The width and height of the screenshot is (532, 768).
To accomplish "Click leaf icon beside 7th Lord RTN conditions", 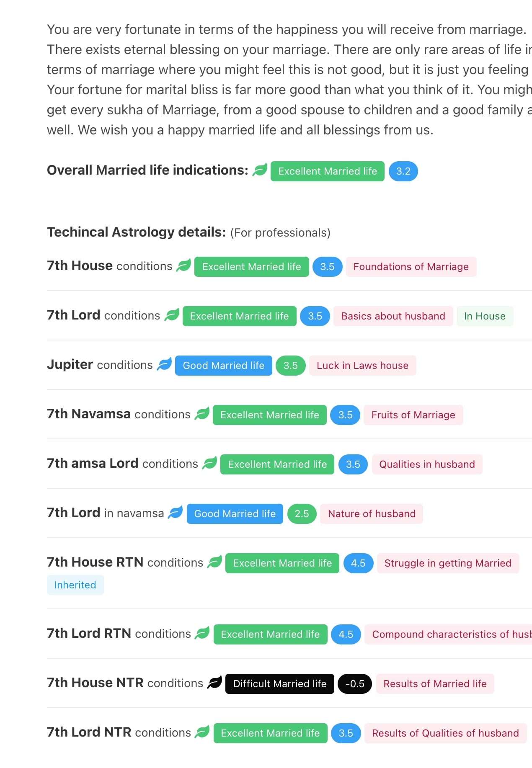I will [x=202, y=633].
